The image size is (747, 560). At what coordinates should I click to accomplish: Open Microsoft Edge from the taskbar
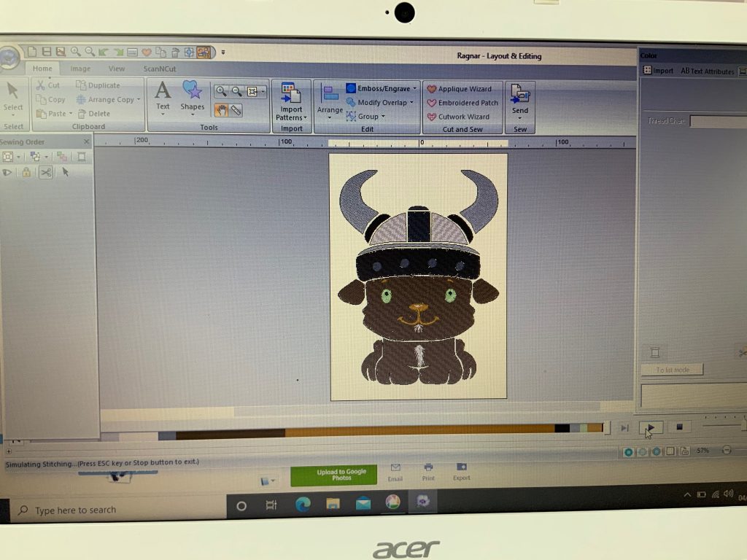[x=303, y=504]
